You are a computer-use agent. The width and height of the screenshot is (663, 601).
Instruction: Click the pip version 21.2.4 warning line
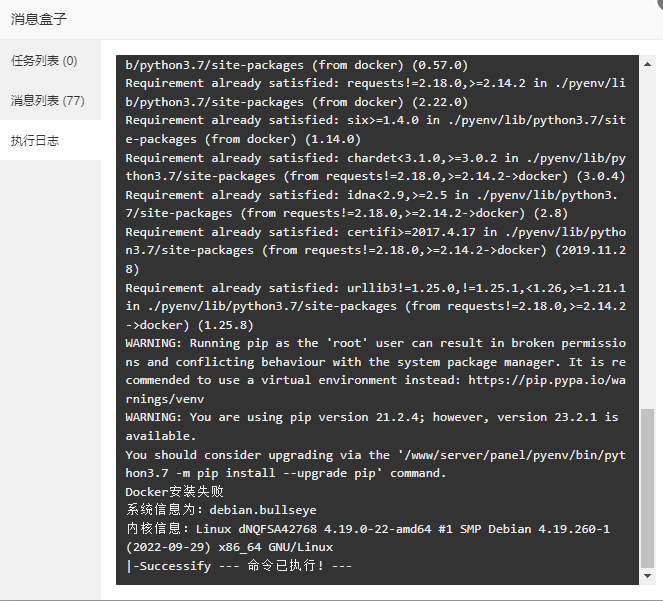[372, 426]
